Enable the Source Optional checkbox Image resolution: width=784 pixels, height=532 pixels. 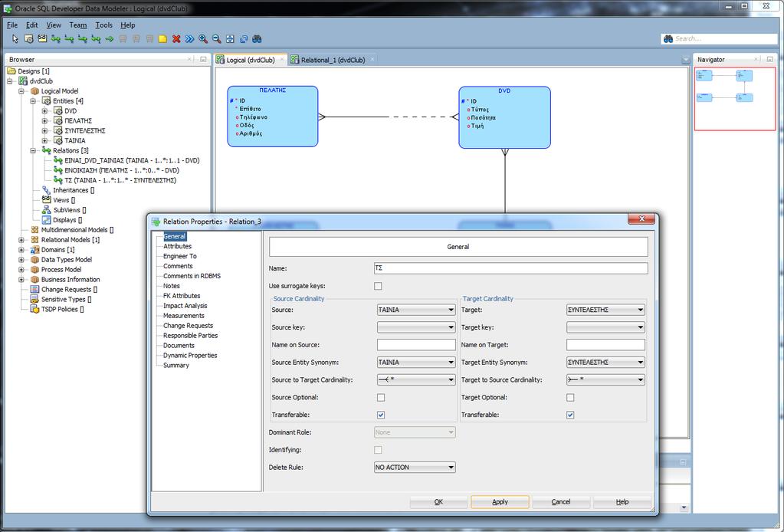tap(381, 398)
